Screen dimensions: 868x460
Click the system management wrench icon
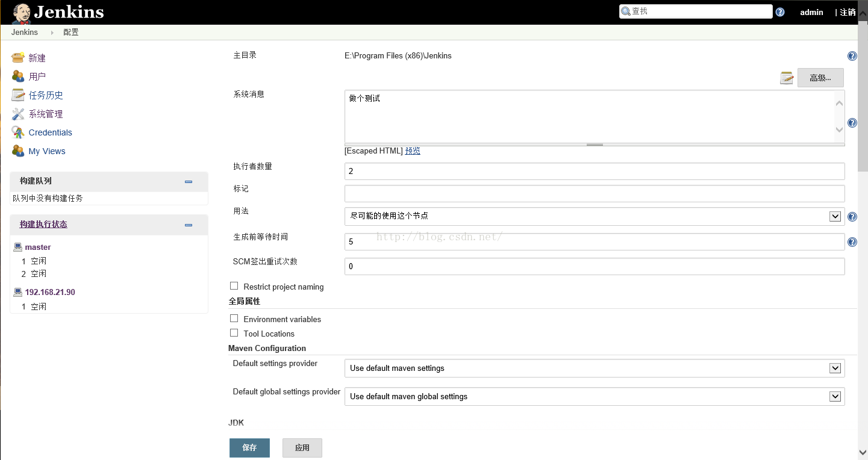[18, 114]
